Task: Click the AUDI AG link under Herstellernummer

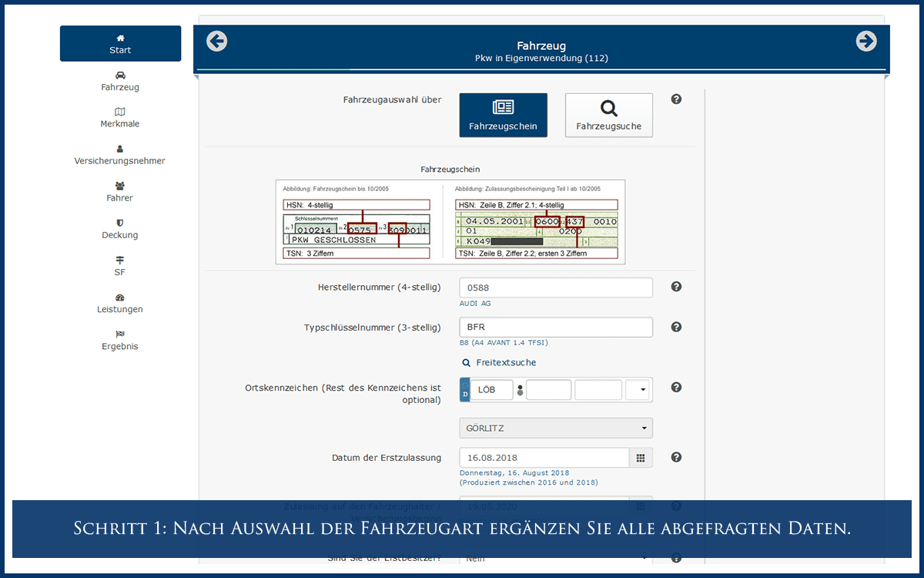Action: coord(475,303)
